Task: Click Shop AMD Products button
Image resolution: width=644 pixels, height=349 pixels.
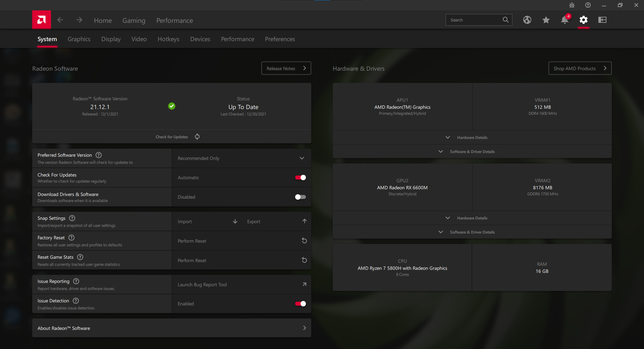Action: (x=580, y=68)
